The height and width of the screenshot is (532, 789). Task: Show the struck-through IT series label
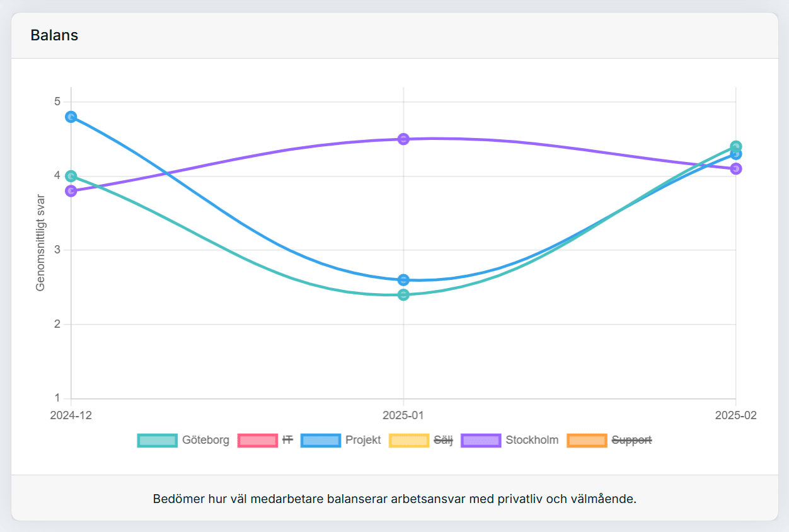tap(287, 440)
